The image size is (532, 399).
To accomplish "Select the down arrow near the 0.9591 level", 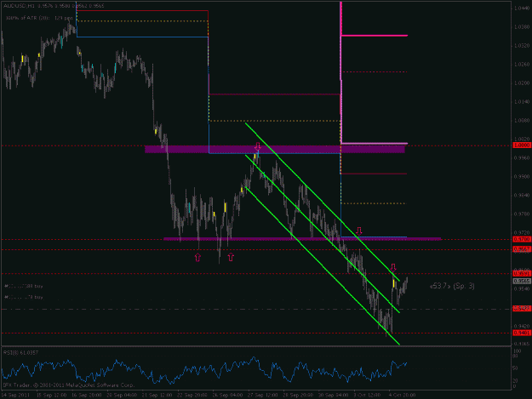I will (393, 267).
